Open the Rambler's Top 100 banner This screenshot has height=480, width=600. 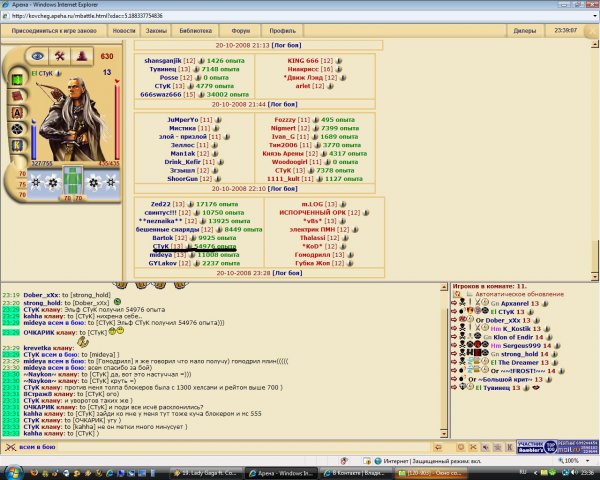[536, 447]
